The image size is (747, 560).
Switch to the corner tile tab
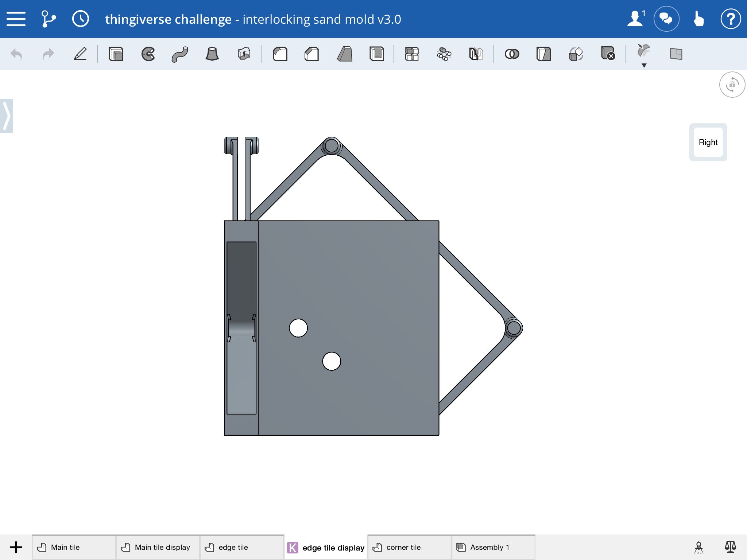click(x=410, y=547)
